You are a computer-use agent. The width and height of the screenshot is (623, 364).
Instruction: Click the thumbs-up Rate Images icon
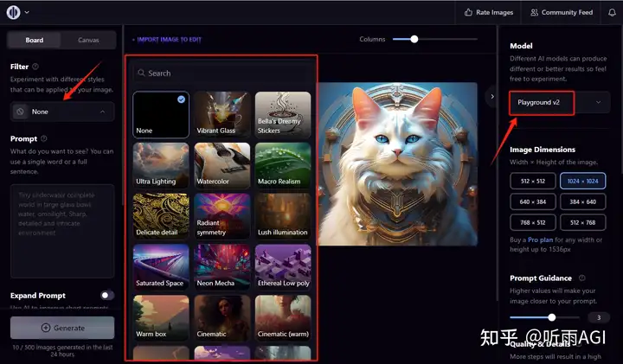468,12
